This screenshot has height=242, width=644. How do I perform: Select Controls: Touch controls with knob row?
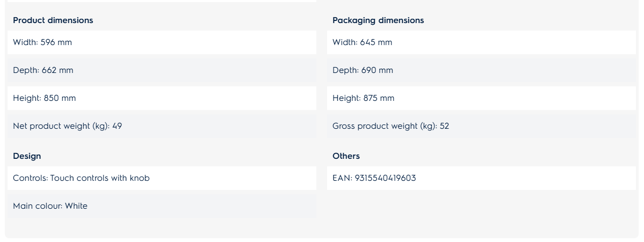coord(162,178)
